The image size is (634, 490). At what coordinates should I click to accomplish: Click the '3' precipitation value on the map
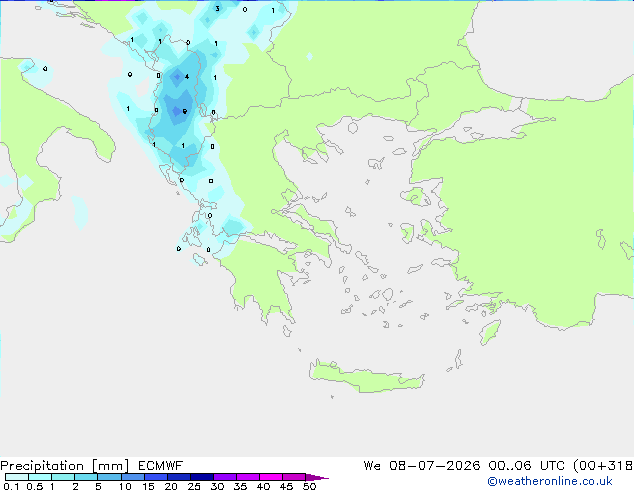(x=218, y=8)
